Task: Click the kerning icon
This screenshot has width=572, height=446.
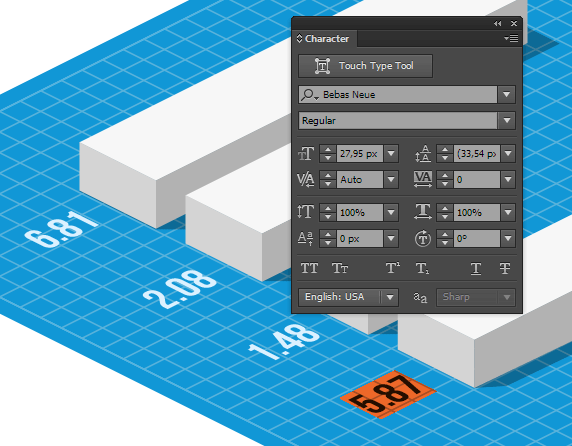Action: [306, 179]
